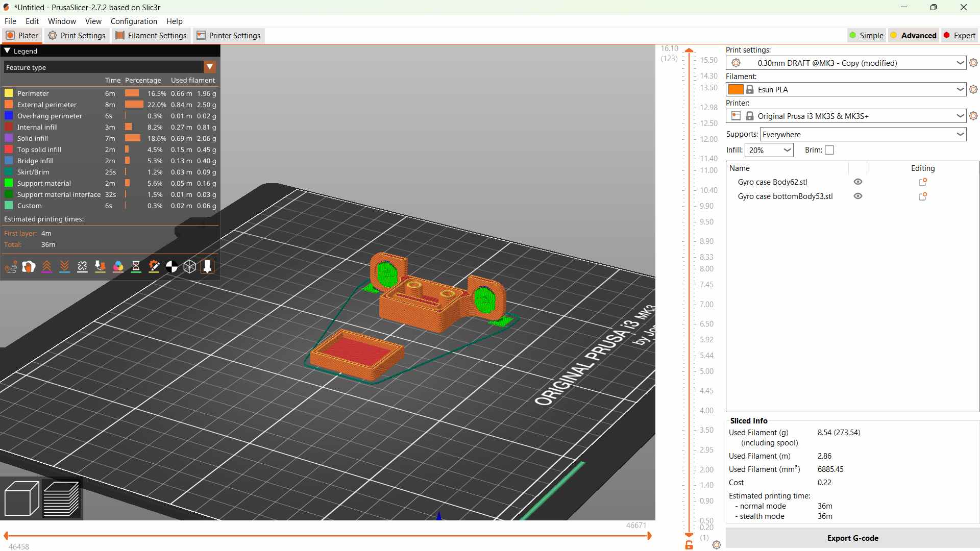Toggle tool marker nozzle icon
The width and height of the screenshot is (980, 551).
208,266
